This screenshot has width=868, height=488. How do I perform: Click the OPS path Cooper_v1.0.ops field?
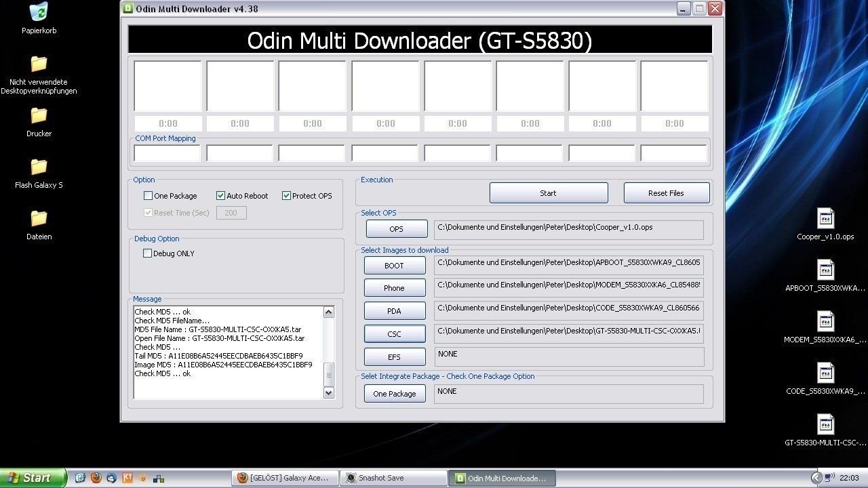(569, 229)
